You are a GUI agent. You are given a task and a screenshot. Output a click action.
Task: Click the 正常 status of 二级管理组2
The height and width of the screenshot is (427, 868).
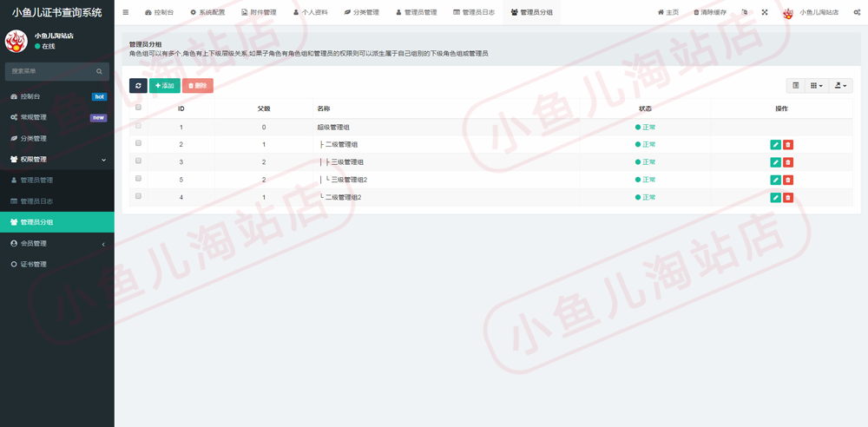coord(645,197)
